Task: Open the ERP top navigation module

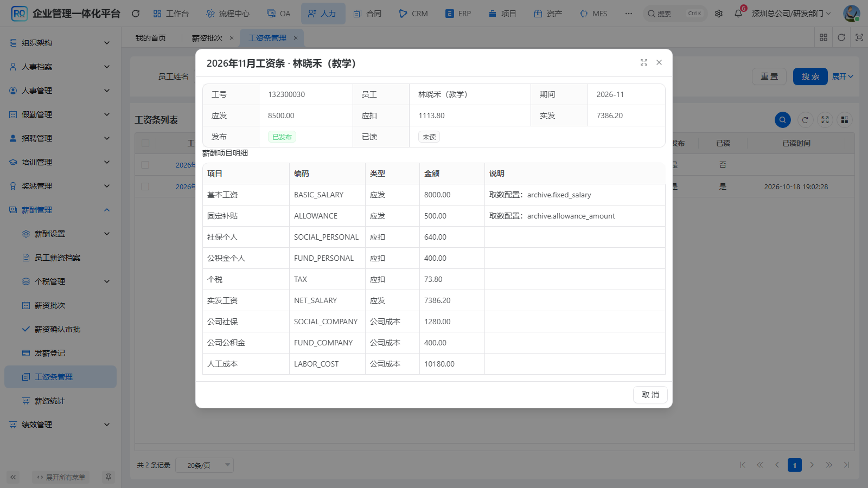Action: (458, 14)
